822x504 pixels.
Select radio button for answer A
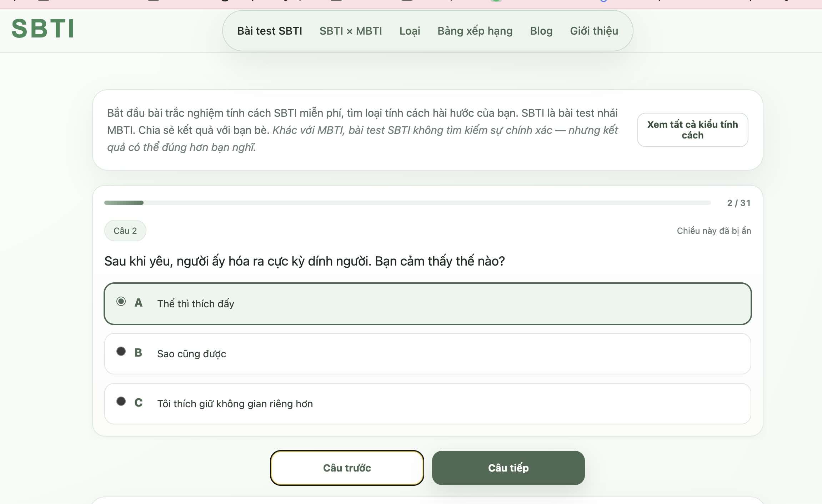121,302
